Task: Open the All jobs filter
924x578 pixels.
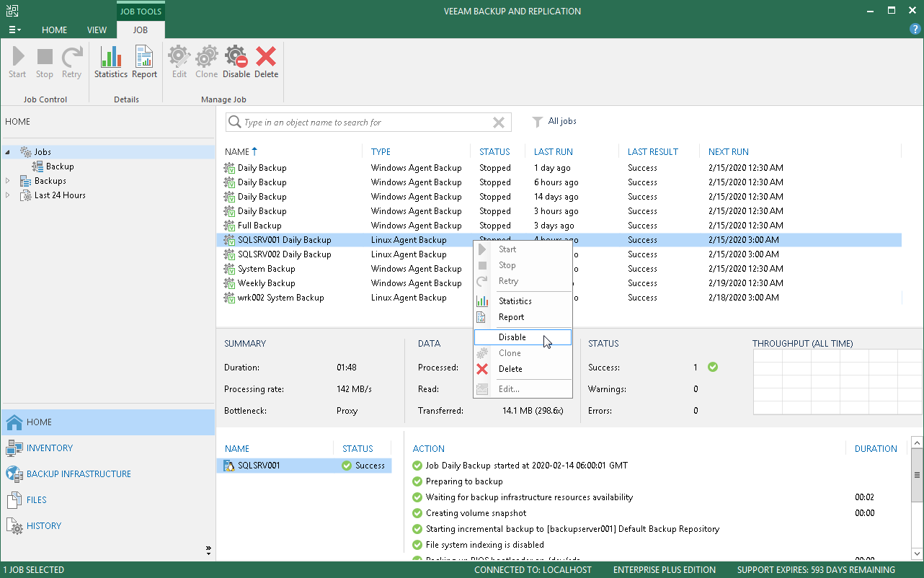Action: [x=555, y=122]
